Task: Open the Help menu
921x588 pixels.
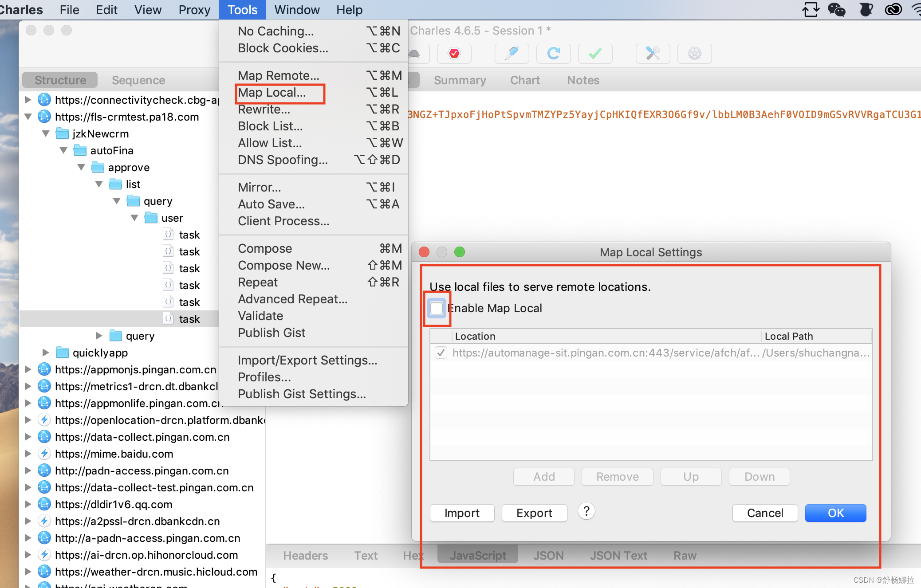Action: coord(349,10)
